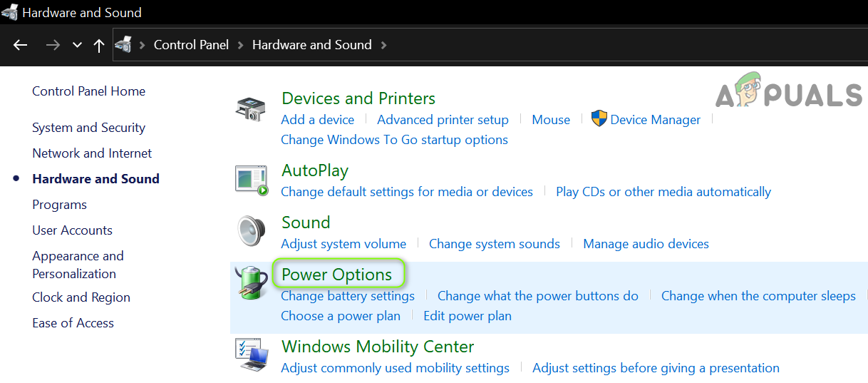Image resolution: width=868 pixels, height=383 pixels.
Task: Open the Power Options heading link
Action: pos(336,275)
